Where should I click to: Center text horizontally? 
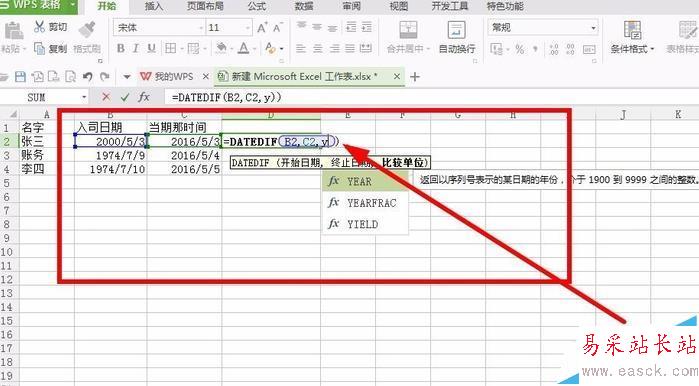(x=317, y=48)
